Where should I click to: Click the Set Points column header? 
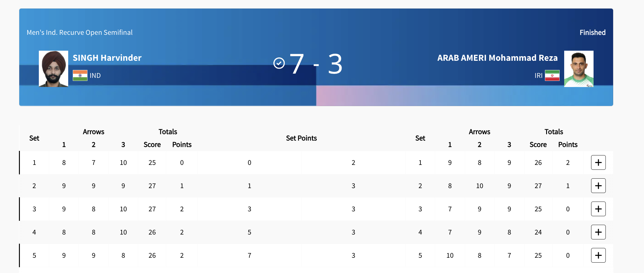click(301, 138)
